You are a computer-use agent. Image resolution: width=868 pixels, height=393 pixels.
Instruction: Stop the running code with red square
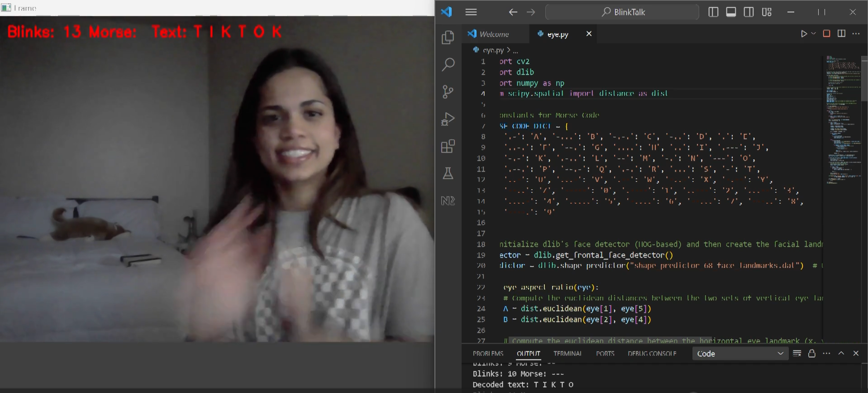pos(826,34)
